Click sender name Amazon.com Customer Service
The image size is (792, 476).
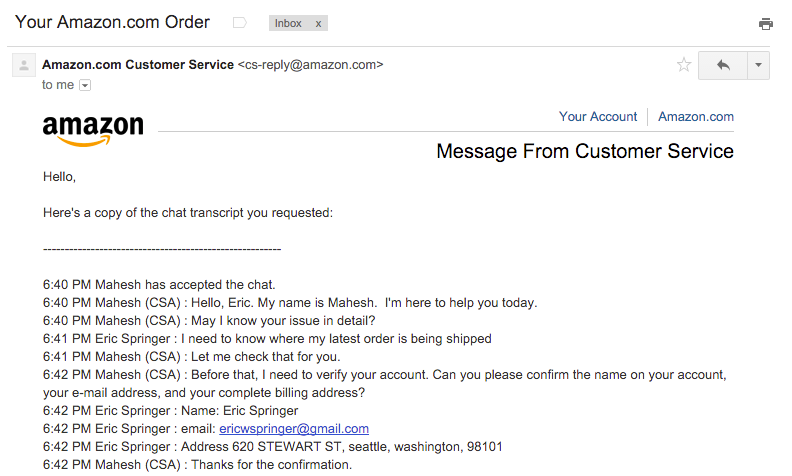(x=138, y=64)
